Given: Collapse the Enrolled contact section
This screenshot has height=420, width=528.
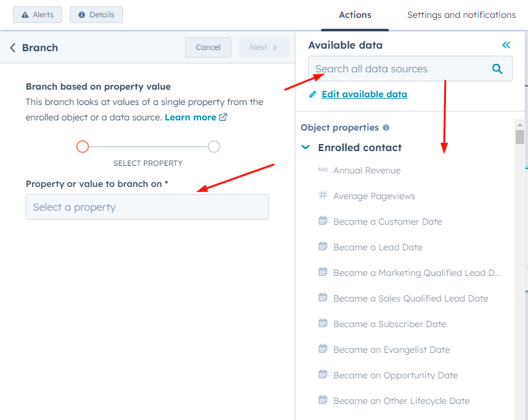Looking at the screenshot, I should 306,147.
